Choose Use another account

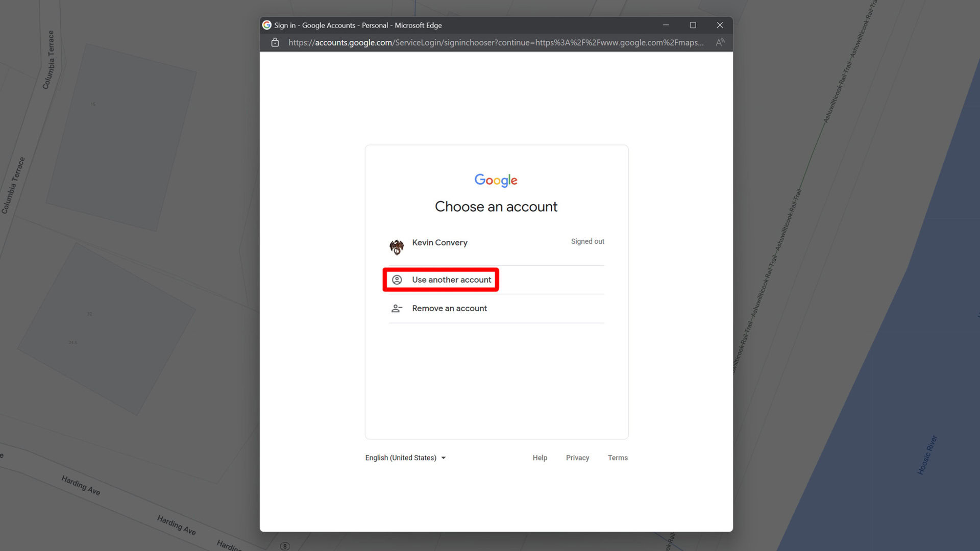click(451, 280)
